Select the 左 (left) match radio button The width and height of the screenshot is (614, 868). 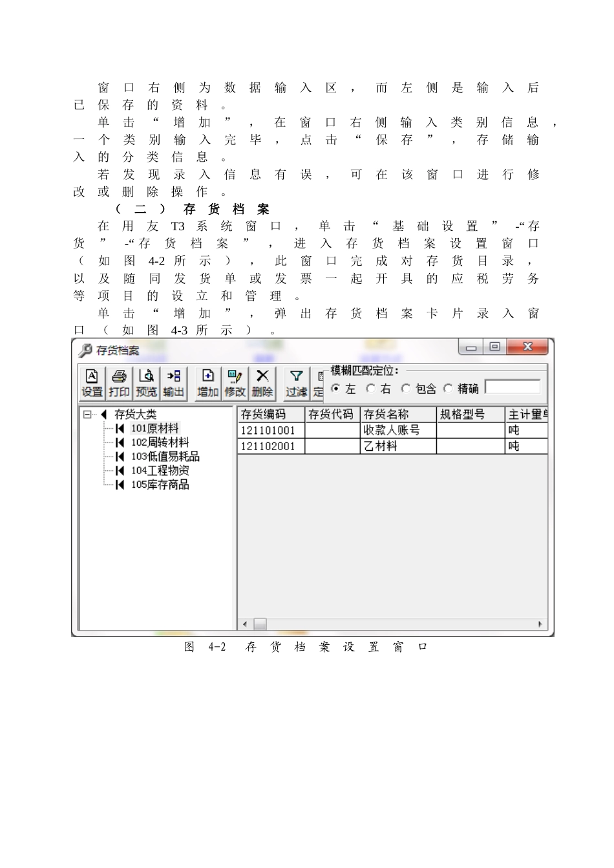tap(335, 389)
